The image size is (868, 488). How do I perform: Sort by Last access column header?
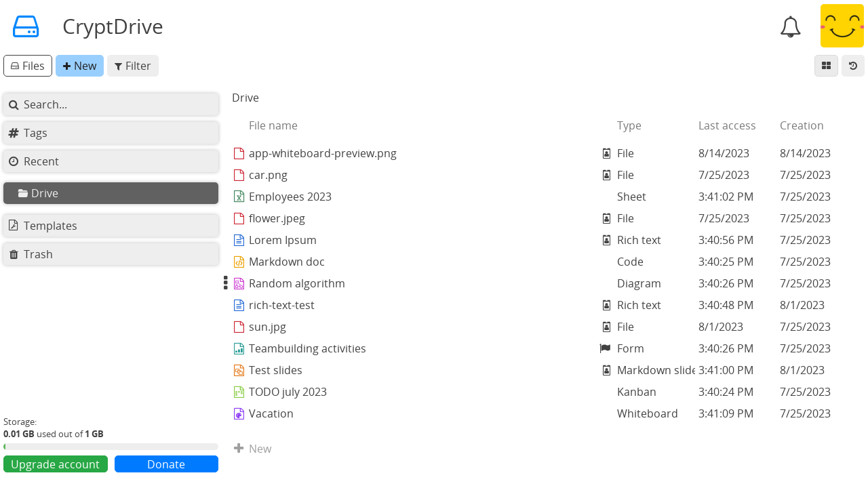pos(727,125)
